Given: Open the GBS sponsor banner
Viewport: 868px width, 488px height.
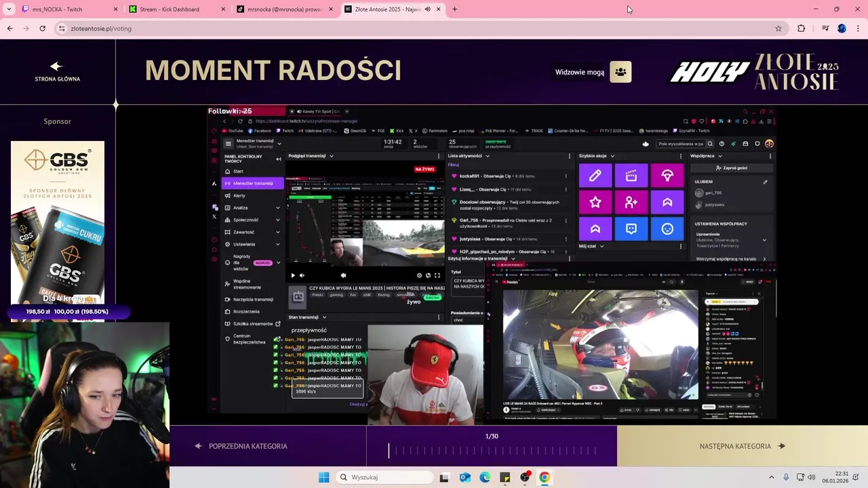Looking at the screenshot, I should click(x=58, y=222).
